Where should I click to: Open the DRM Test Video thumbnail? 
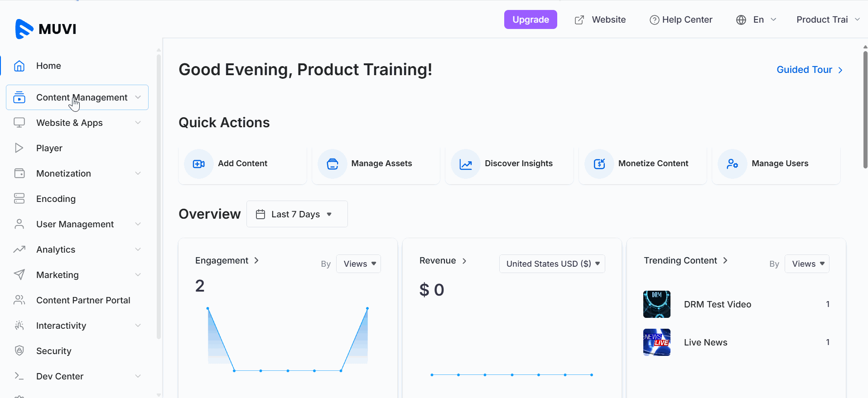(x=656, y=304)
